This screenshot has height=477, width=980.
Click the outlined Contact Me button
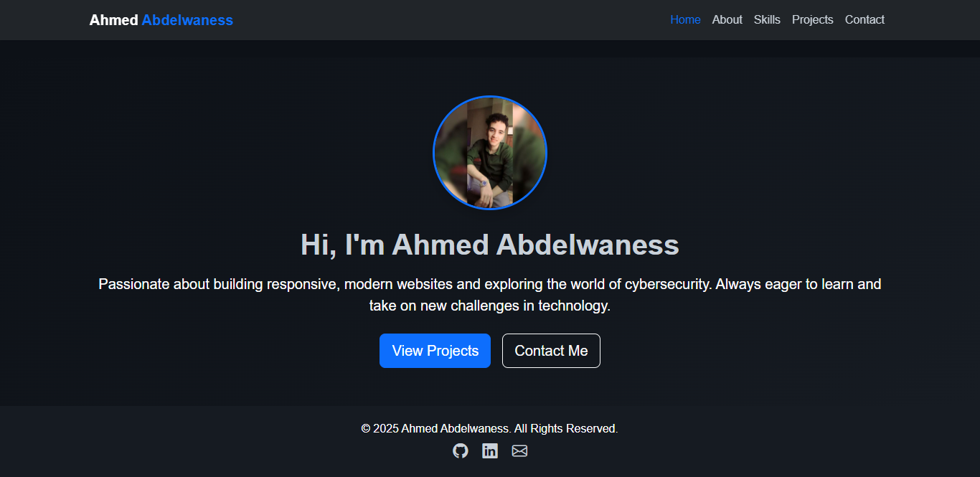551,351
